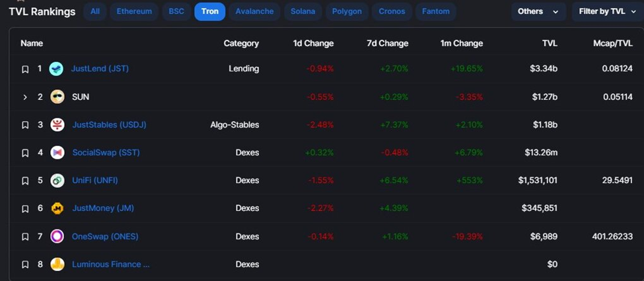Click the UniFi logo icon
Viewport: 644px width, 281px height.
tap(57, 181)
